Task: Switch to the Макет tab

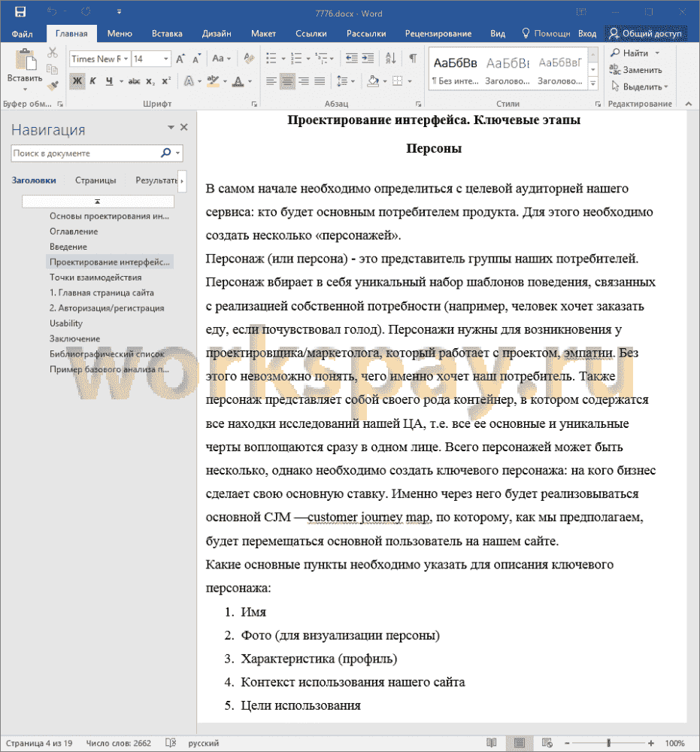Action: point(263,34)
